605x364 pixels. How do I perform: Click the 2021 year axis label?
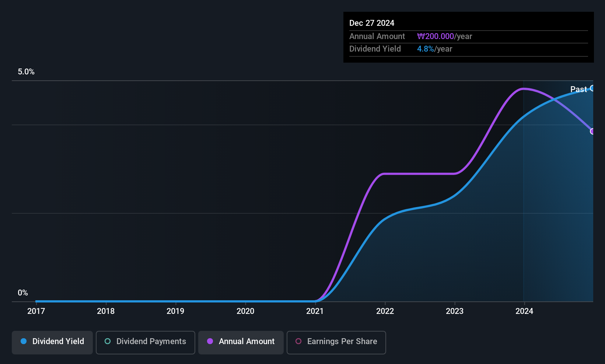click(x=315, y=311)
